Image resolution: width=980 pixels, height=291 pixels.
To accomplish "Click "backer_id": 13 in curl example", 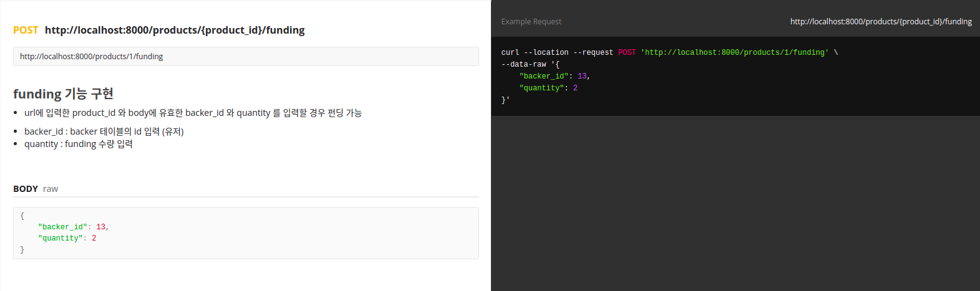I will coord(555,76).
